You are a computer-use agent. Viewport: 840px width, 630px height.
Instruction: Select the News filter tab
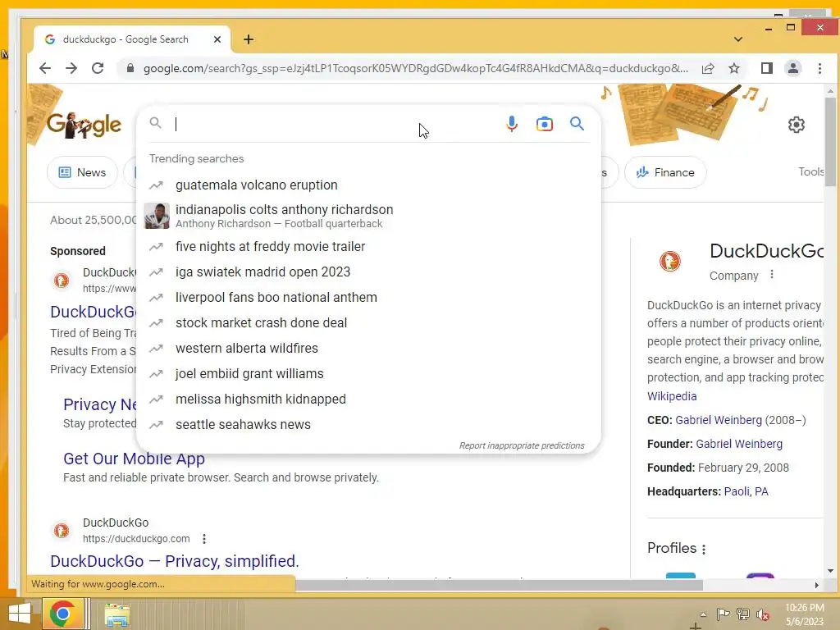(x=82, y=172)
